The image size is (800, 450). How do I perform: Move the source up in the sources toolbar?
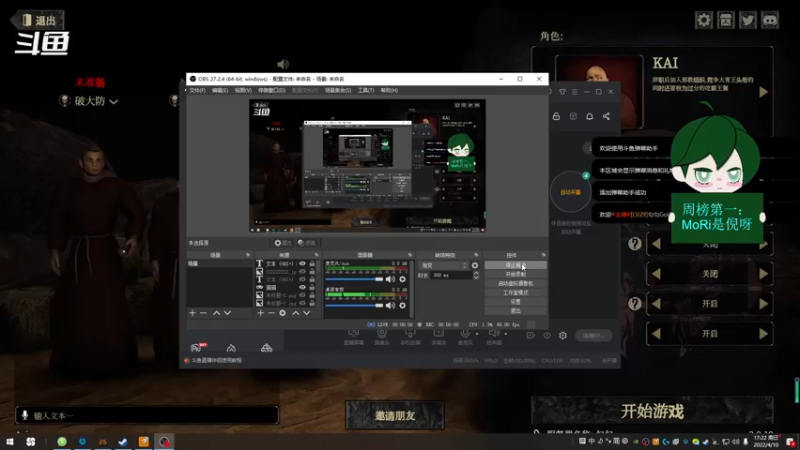point(295,313)
